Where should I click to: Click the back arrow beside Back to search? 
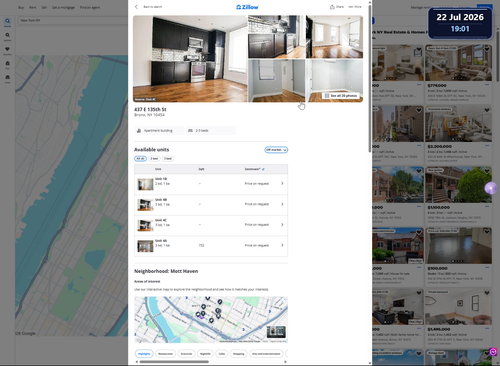coord(136,7)
